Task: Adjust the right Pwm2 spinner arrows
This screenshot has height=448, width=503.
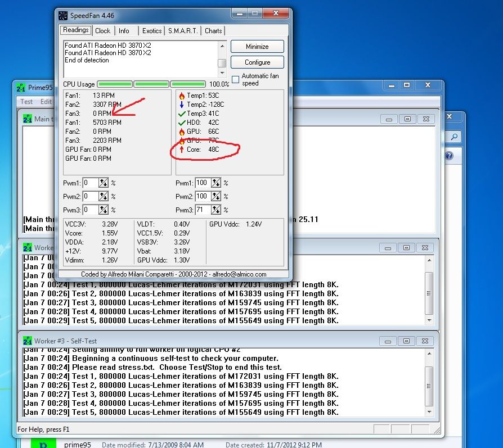Action: [x=216, y=196]
